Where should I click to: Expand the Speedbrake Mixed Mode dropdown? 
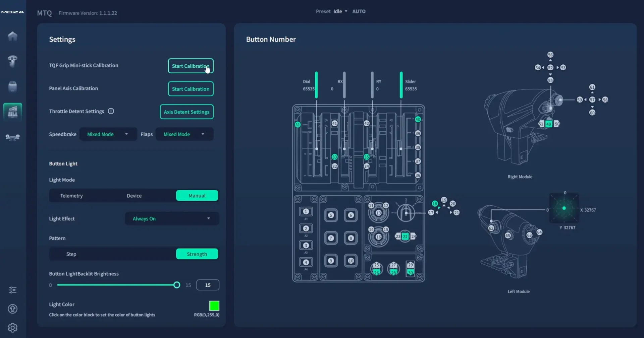click(x=108, y=134)
